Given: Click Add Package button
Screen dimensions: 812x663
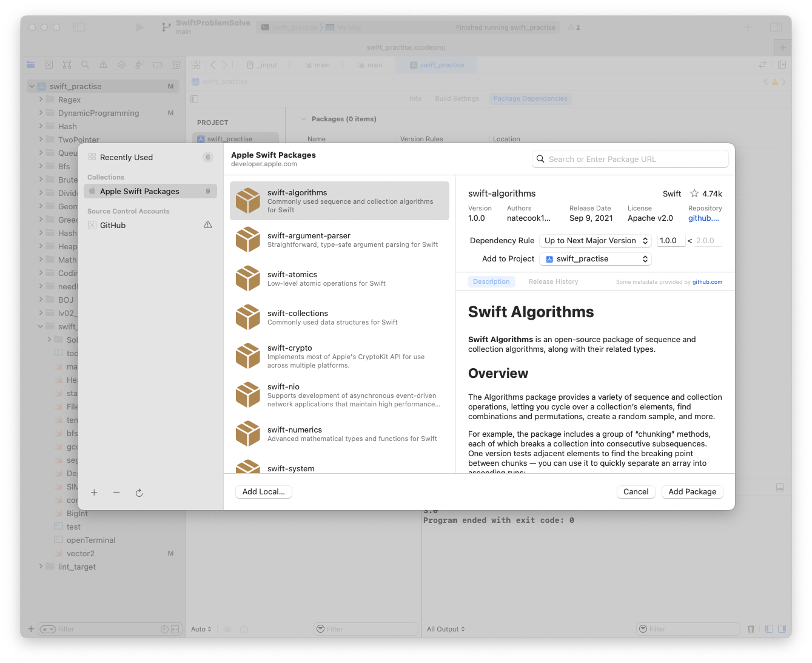Looking at the screenshot, I should [x=692, y=492].
